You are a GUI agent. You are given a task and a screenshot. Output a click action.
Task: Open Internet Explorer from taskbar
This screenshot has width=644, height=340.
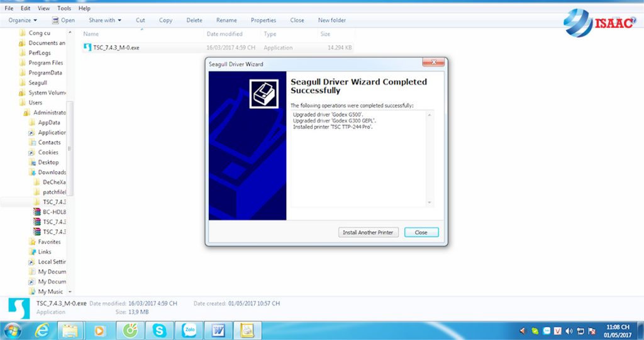42,331
